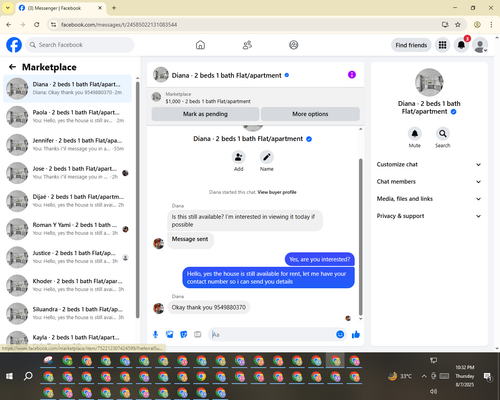Open Diana's conversation in the list

67,89
